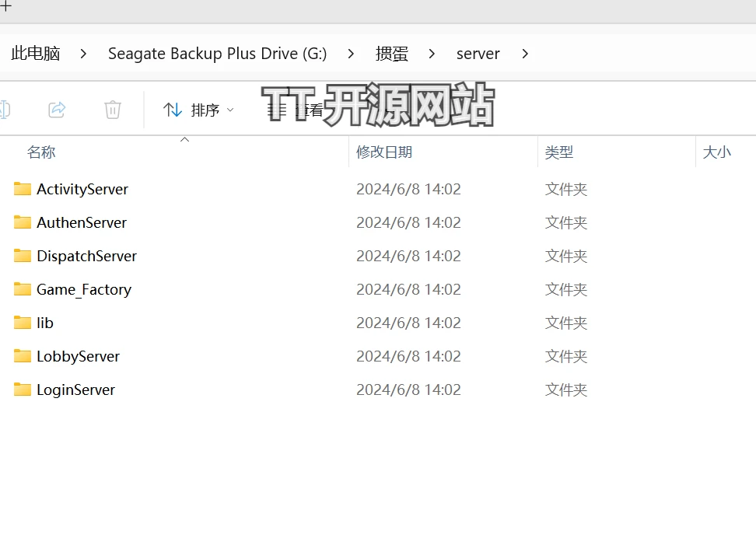Go to Seagate Backup Plus Drive (G:) breadcrumb

pos(218,54)
